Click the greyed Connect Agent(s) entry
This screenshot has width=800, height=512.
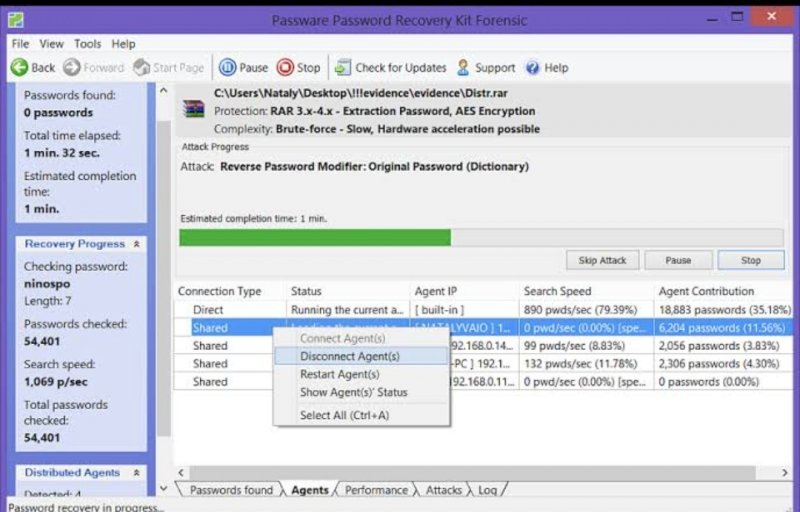click(361, 338)
